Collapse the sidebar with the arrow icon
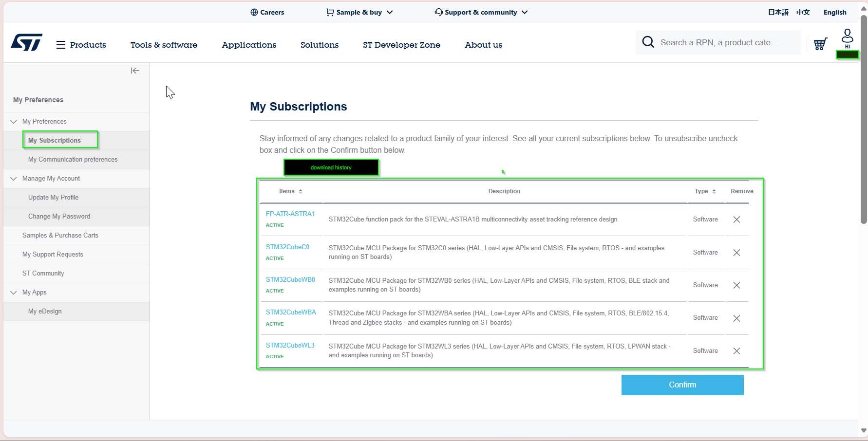Image resolution: width=868 pixels, height=441 pixels. tap(135, 71)
